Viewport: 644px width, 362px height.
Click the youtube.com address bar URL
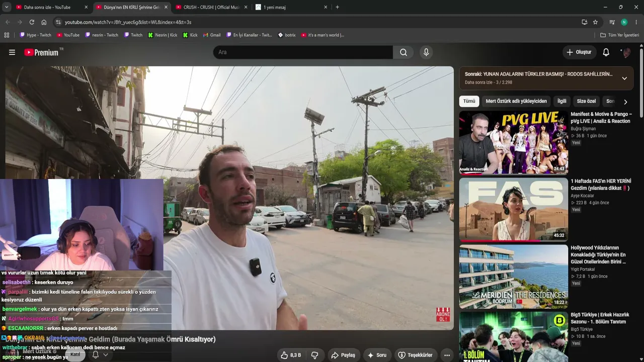tap(128, 22)
